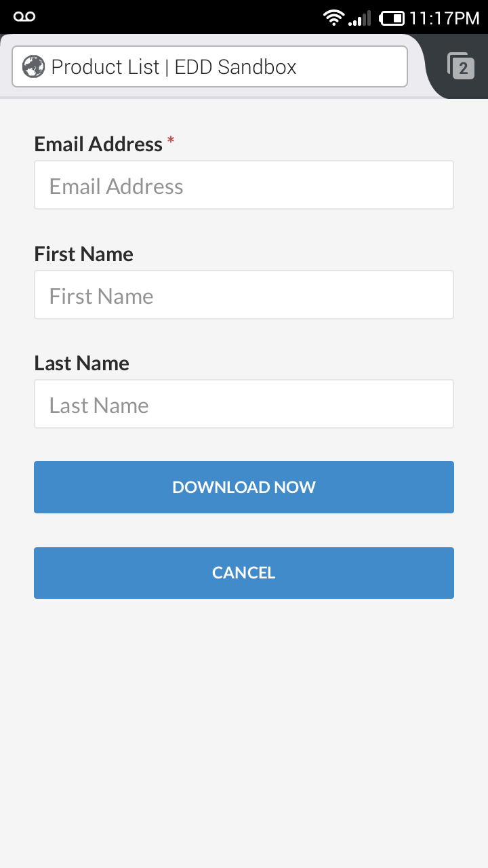Hit the Cancel button

pyautogui.click(x=244, y=573)
